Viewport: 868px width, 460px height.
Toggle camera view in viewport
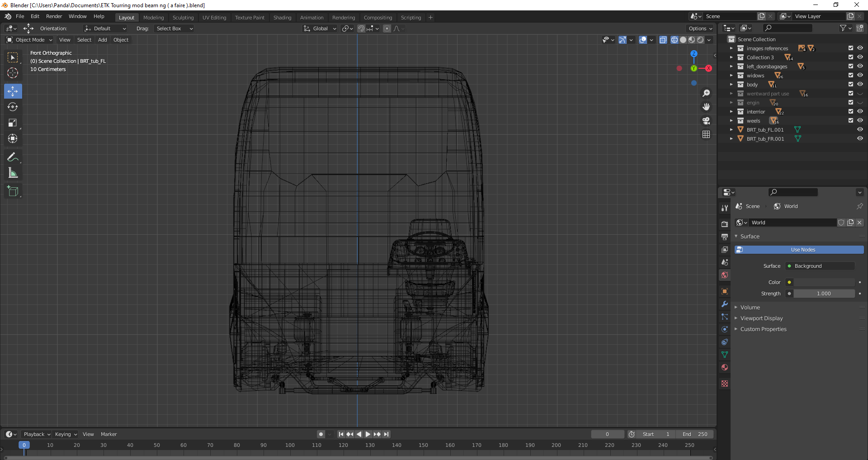pyautogui.click(x=706, y=121)
